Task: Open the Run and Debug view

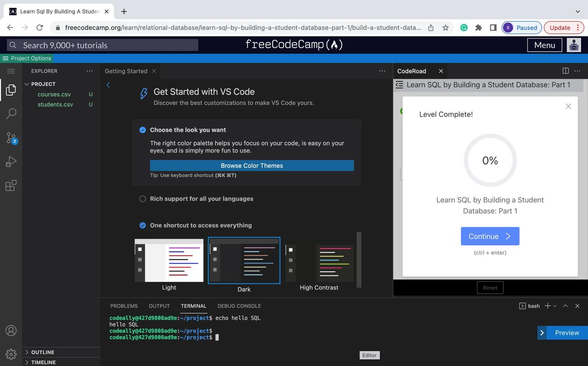Action: (11, 161)
